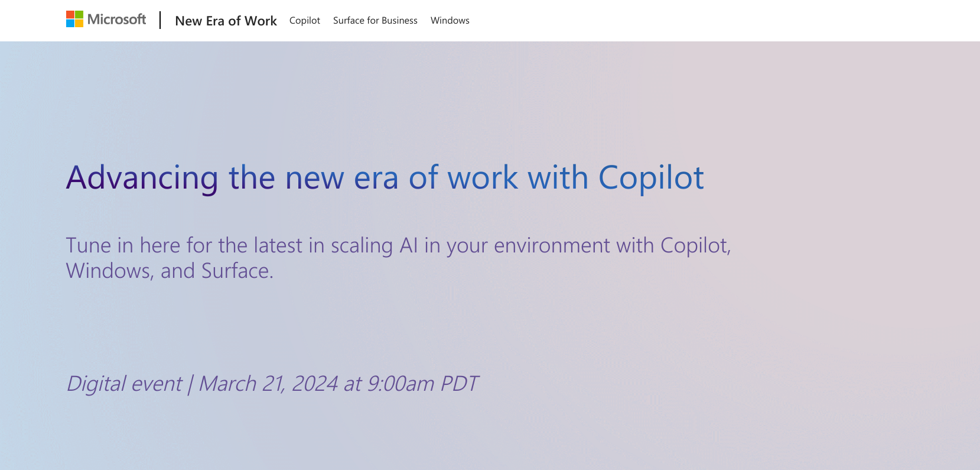The width and height of the screenshot is (980, 470).
Task: Open the Surface for Business section
Action: 375,21
